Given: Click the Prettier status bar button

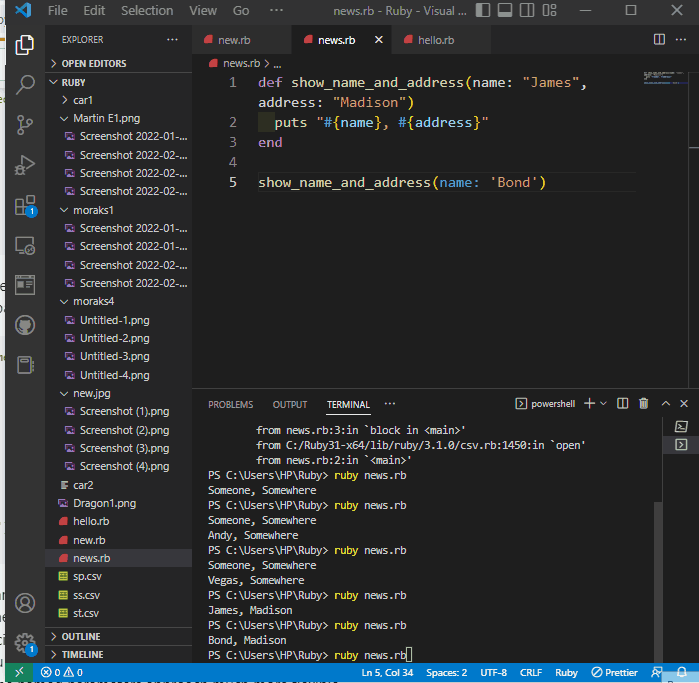Looking at the screenshot, I should click(615, 672).
